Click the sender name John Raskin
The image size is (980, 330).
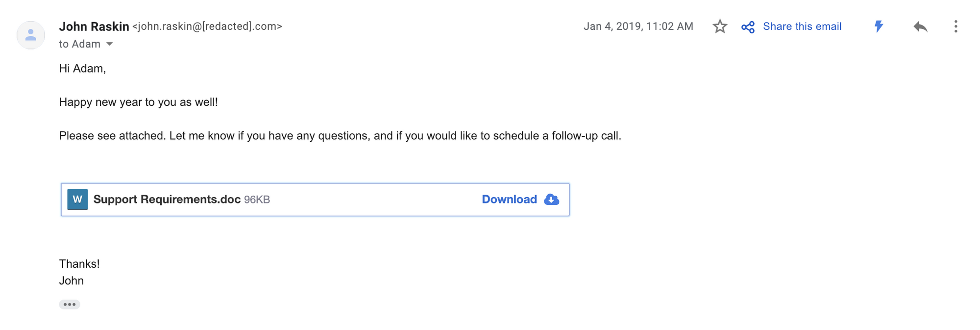point(94,26)
